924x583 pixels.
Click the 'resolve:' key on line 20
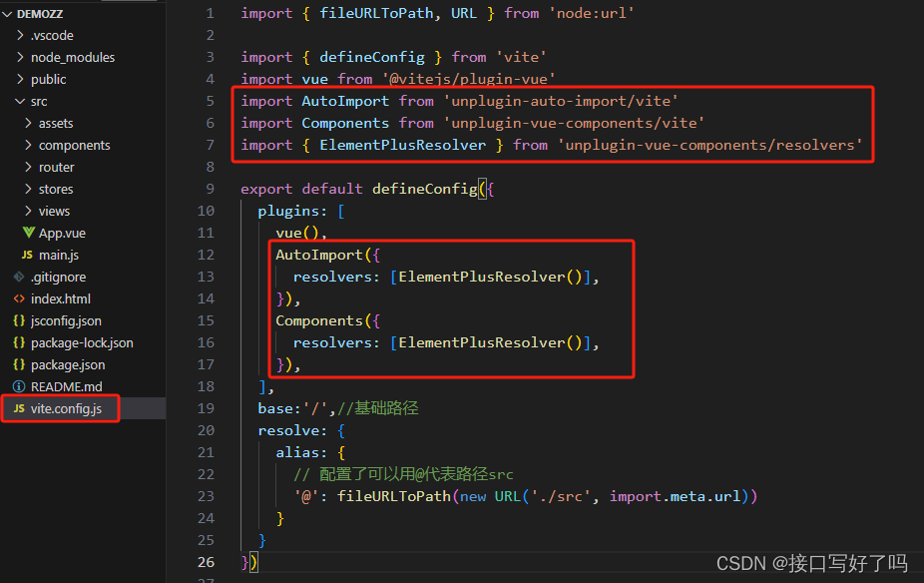[x=292, y=430]
